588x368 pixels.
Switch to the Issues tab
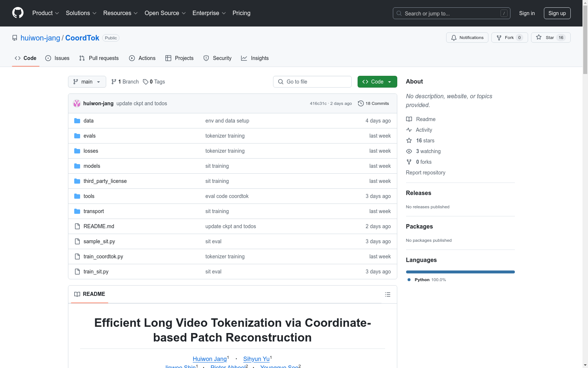[x=57, y=58]
